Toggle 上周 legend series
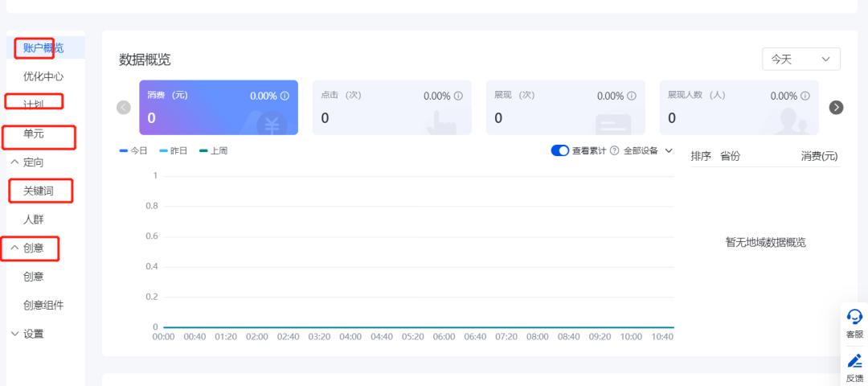Screen dimensions: 868x386 pos(213,150)
